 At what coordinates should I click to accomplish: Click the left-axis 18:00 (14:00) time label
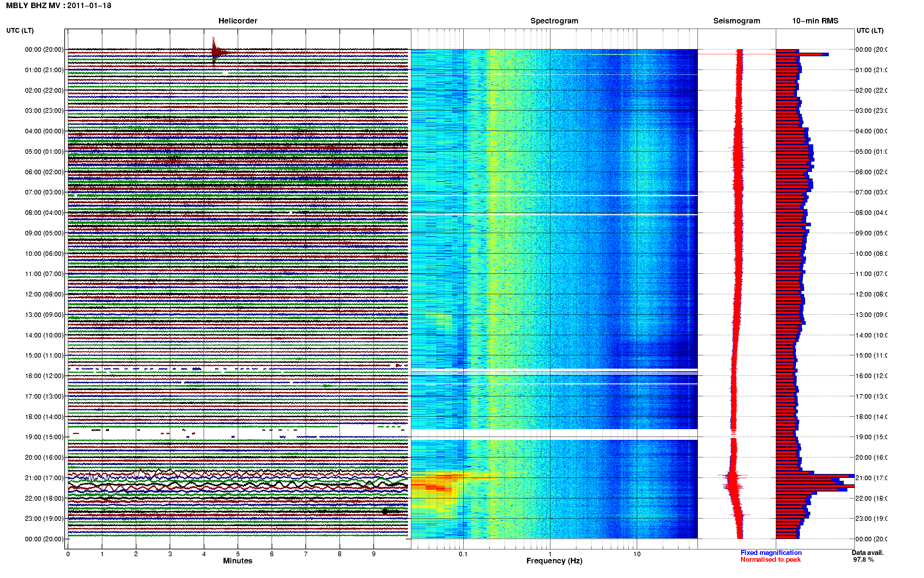[44, 417]
